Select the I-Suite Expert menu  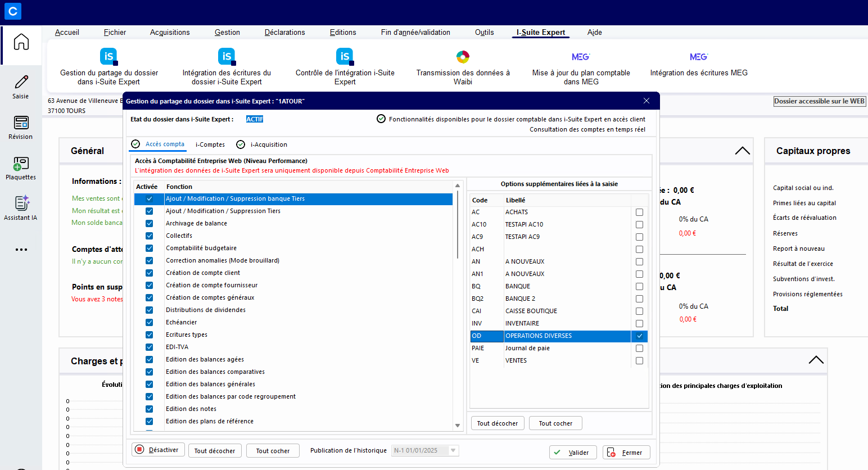[541, 33]
